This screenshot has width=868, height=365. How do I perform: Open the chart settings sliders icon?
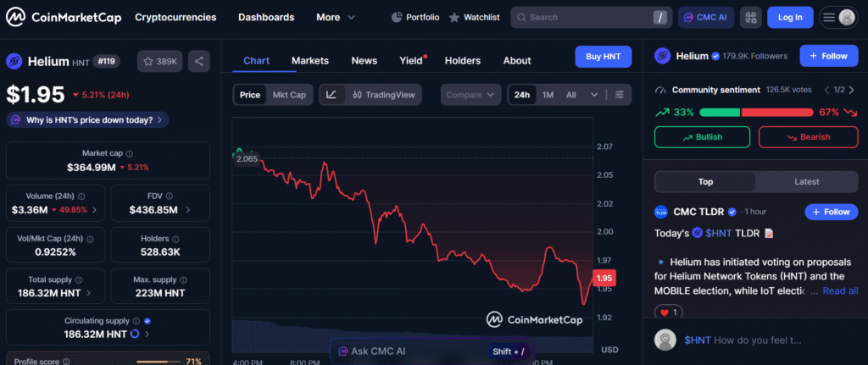click(620, 95)
